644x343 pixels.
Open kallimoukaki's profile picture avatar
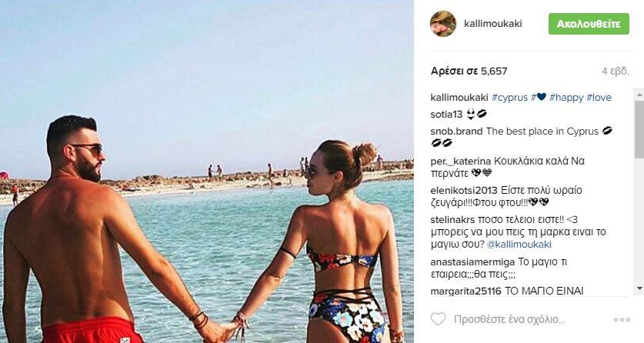(443, 24)
